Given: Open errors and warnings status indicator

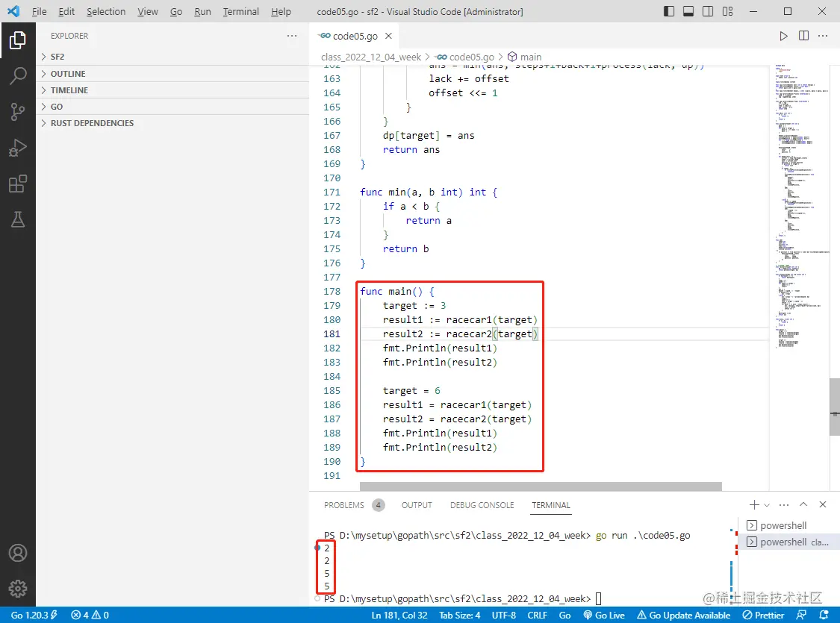Looking at the screenshot, I should (90, 615).
